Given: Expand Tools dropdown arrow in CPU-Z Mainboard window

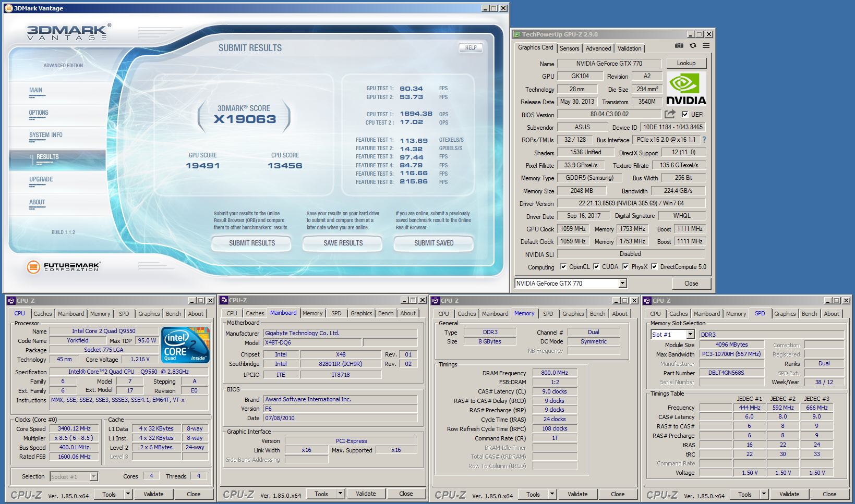Looking at the screenshot, I should [340, 494].
